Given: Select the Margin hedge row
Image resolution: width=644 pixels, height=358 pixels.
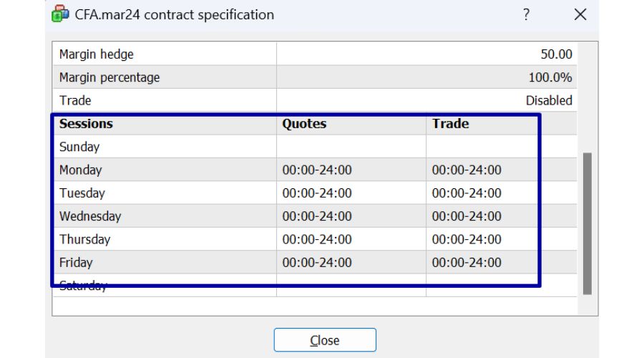Looking at the screenshot, I should [97, 54].
